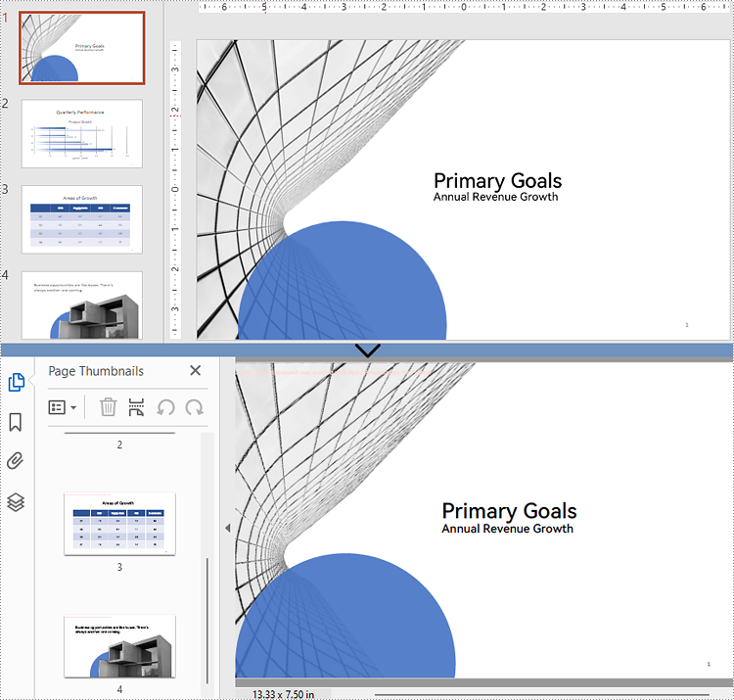
Task: Rotate pages clockwise
Action: tap(194, 407)
